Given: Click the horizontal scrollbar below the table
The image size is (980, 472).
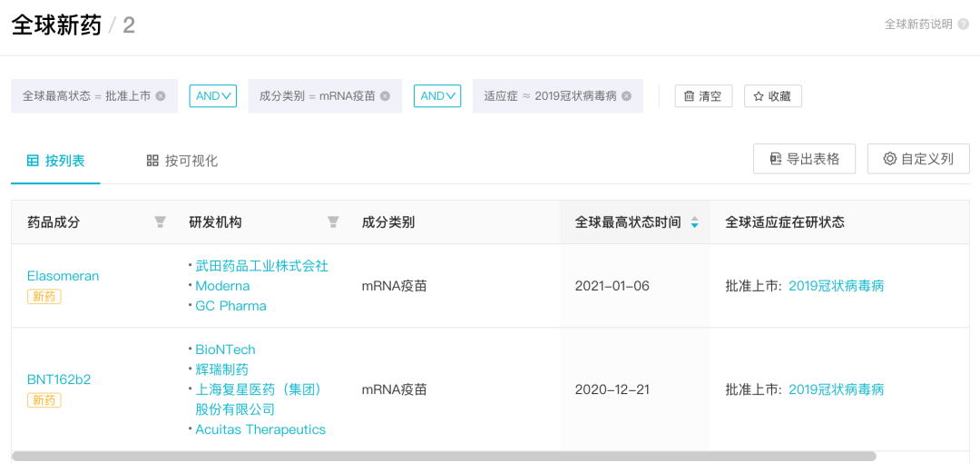Looking at the screenshot, I should tap(444, 456).
